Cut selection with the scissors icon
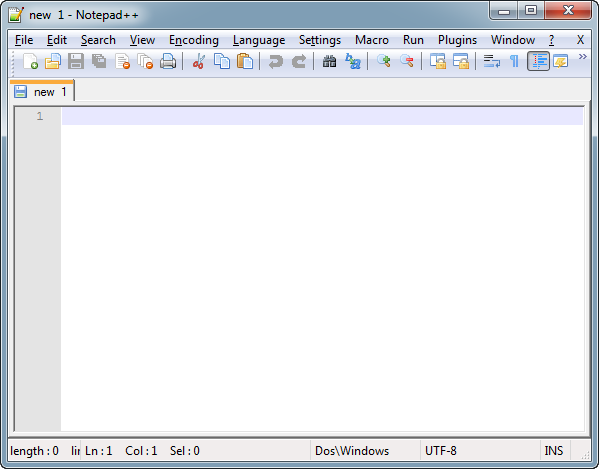 (x=199, y=61)
